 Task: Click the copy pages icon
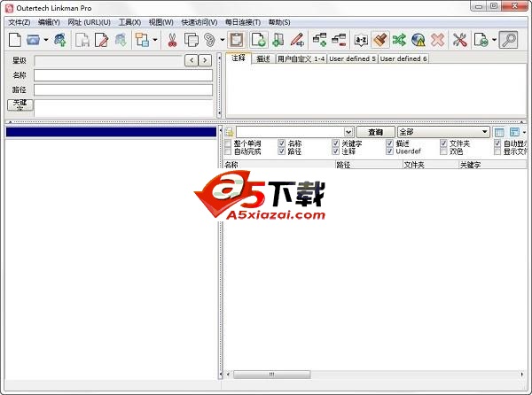coord(192,40)
